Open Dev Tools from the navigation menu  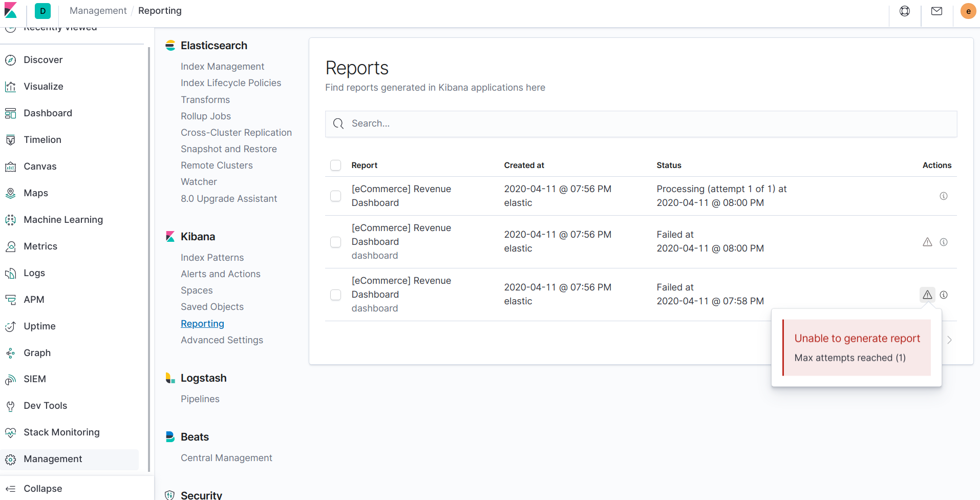45,405
